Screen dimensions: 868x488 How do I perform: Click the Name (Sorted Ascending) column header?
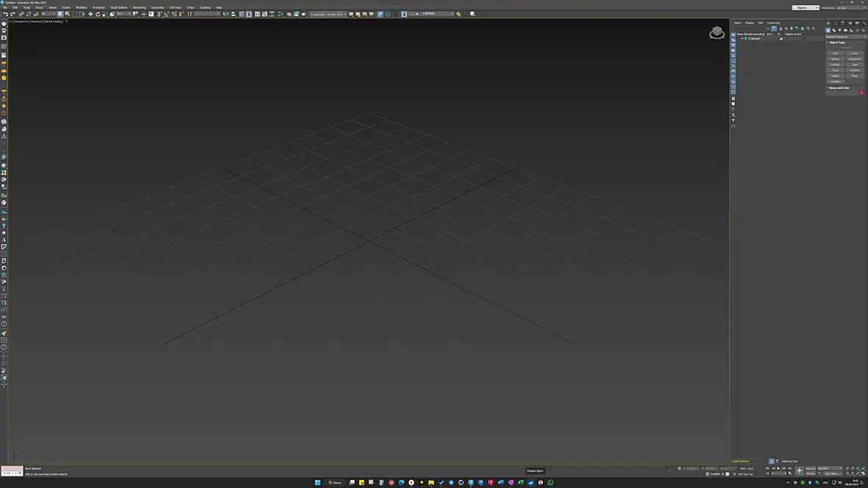click(x=750, y=35)
